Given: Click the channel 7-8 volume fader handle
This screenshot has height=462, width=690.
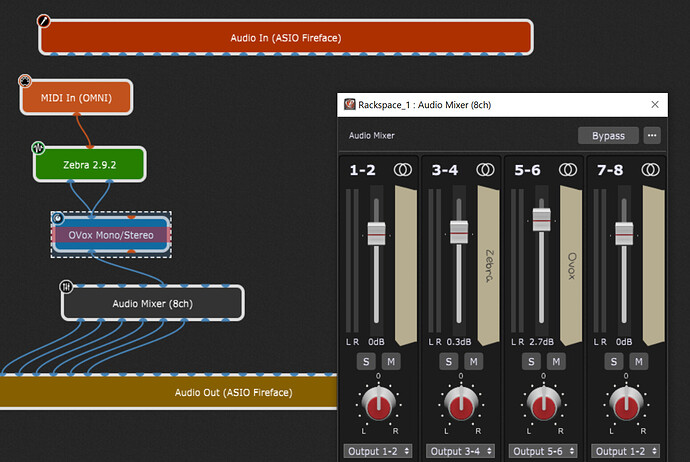Looking at the screenshot, I should pyautogui.click(x=624, y=234).
